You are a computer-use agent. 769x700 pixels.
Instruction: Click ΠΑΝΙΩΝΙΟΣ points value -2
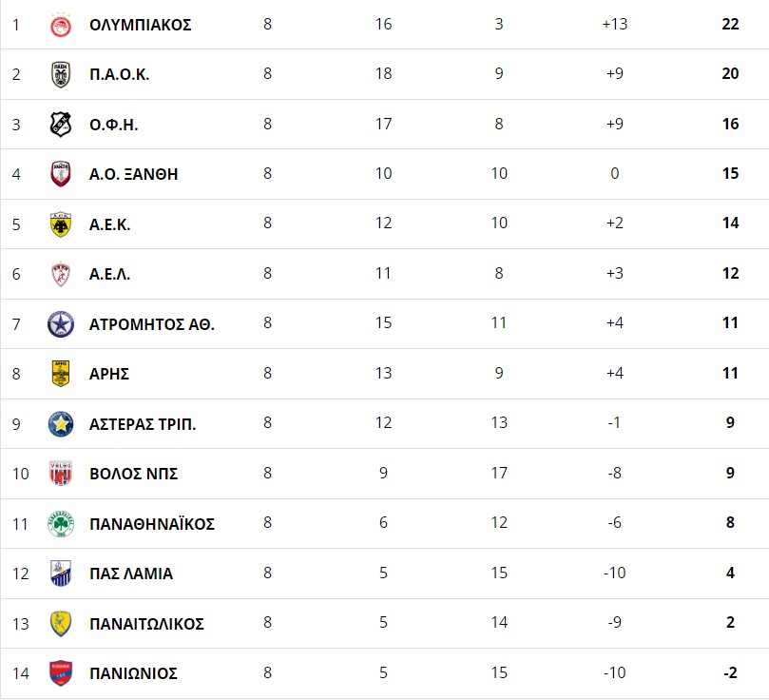[730, 672]
